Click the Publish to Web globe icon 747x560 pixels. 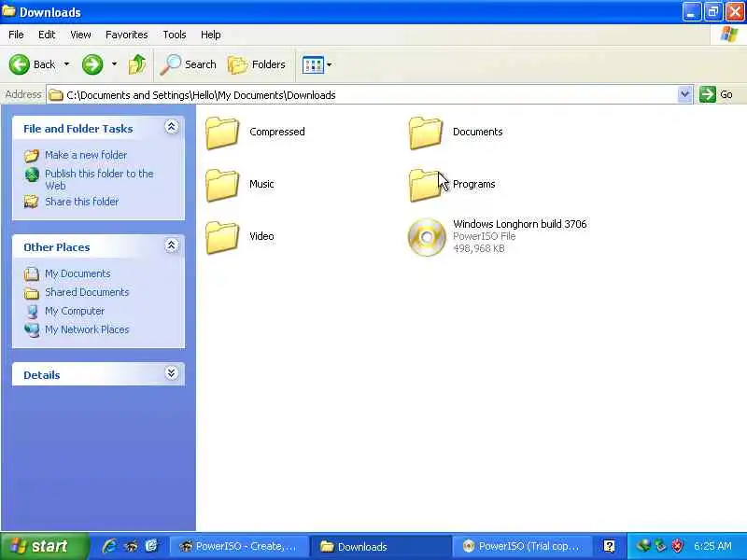32,175
